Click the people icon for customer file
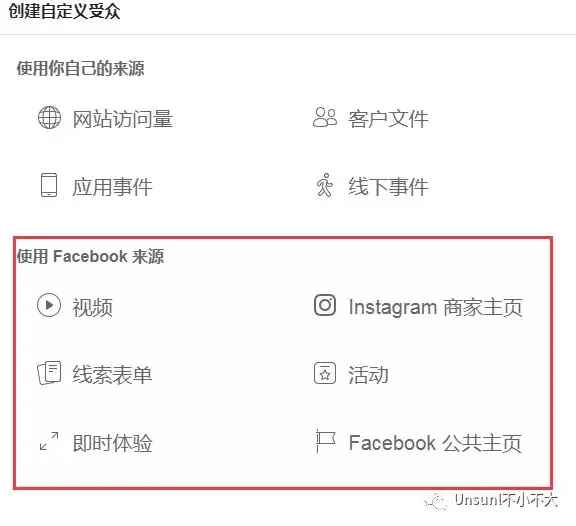The height and width of the screenshot is (526, 576). click(325, 118)
